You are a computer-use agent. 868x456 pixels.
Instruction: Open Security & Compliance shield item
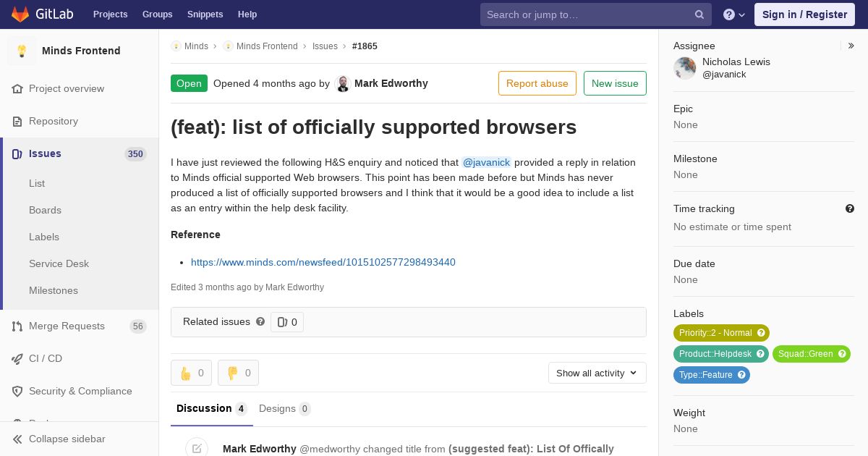80,391
